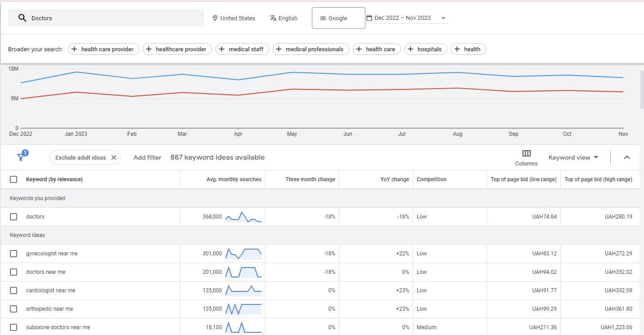The image size is (644, 335).
Task: Click the location pin icon
Action: pyautogui.click(x=215, y=18)
